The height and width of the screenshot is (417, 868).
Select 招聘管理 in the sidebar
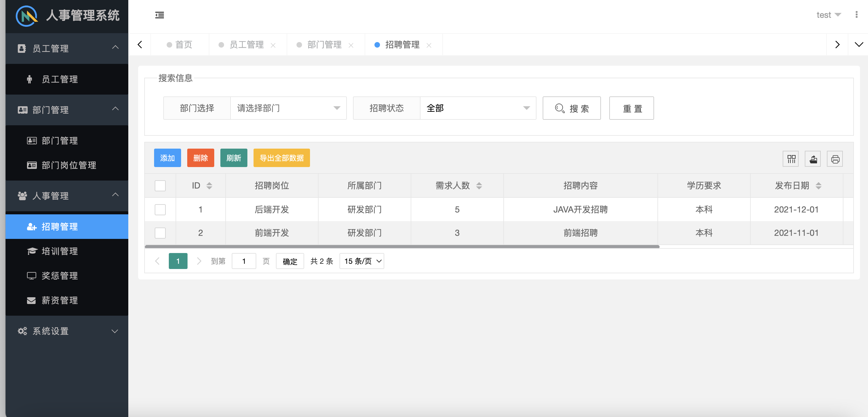67,227
